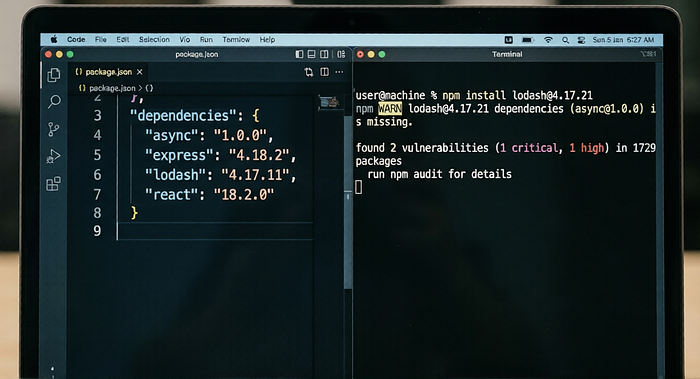Click the keyboard input source menu bar icon
Screen dimensions: 700x379
click(x=508, y=40)
